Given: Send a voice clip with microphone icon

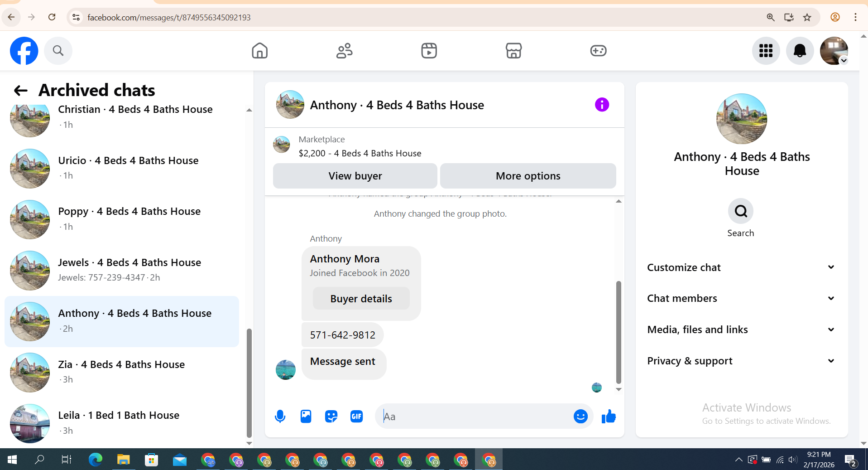Looking at the screenshot, I should click(280, 416).
